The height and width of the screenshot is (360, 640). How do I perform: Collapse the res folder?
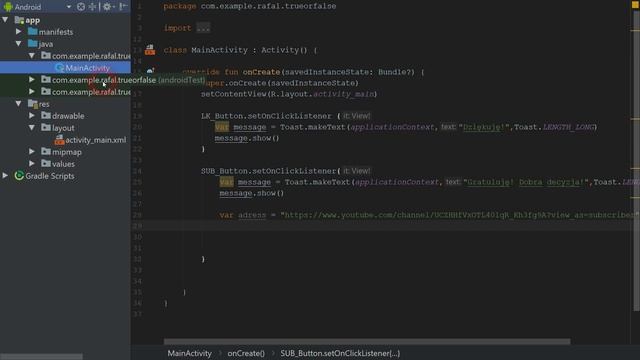click(18, 104)
